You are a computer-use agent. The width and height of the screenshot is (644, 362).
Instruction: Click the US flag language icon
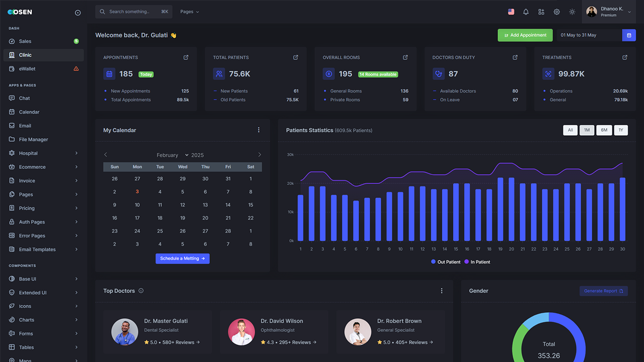point(511,11)
